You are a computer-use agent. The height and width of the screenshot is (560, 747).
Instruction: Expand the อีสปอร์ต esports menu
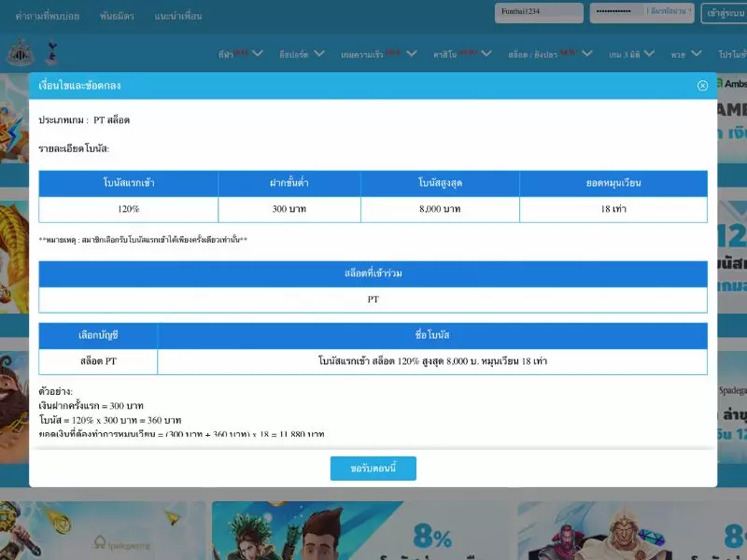tap(302, 54)
